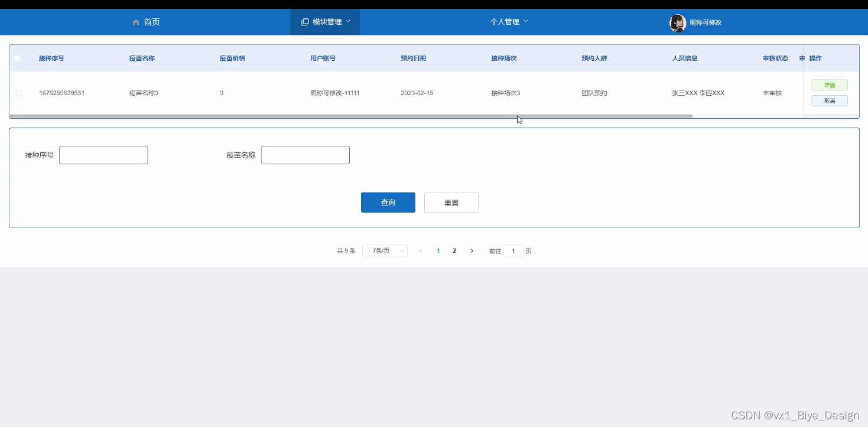Go to previous page arrow
The width and height of the screenshot is (868, 427).
point(421,251)
